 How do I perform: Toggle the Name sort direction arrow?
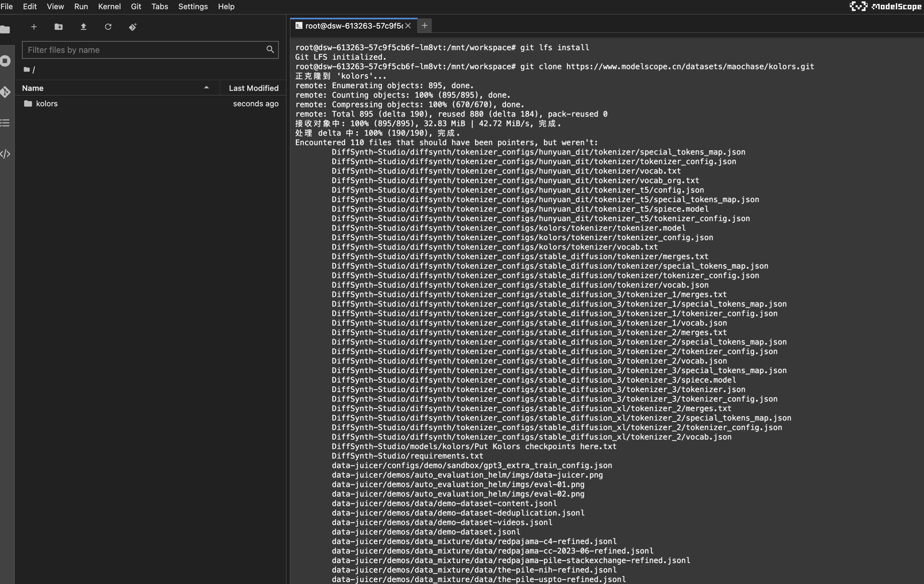207,87
